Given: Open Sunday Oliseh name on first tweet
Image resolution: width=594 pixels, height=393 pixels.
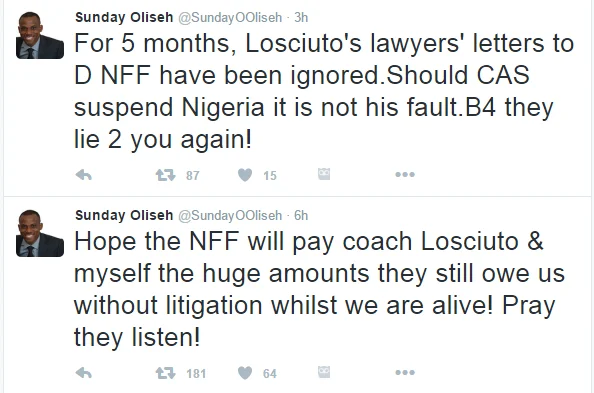Looking at the screenshot, I should tap(124, 17).
